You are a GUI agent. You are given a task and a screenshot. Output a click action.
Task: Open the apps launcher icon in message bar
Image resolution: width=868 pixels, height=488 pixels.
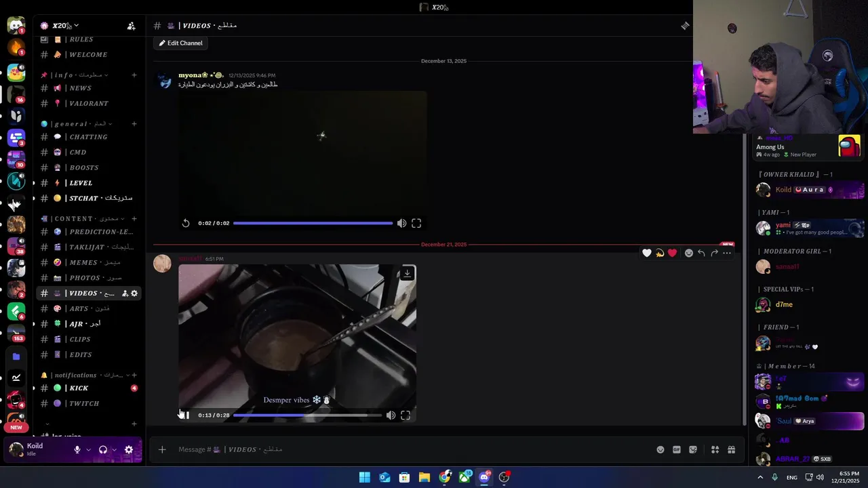[x=715, y=449]
